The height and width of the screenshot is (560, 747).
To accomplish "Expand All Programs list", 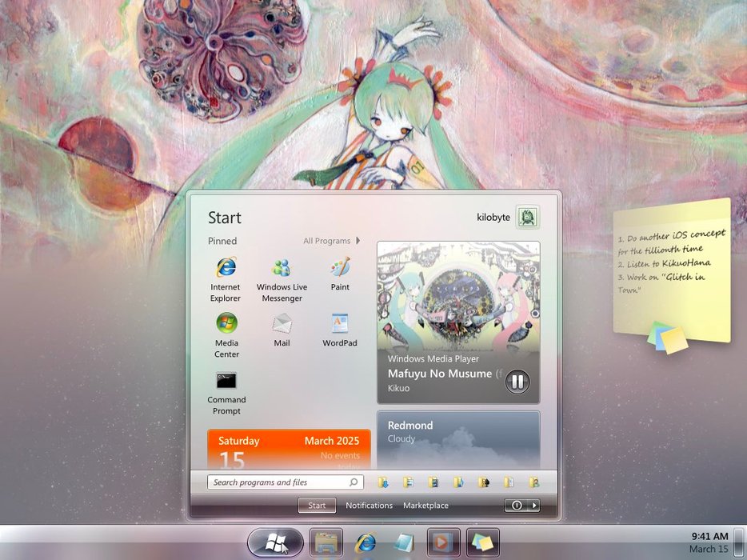I will pos(332,241).
